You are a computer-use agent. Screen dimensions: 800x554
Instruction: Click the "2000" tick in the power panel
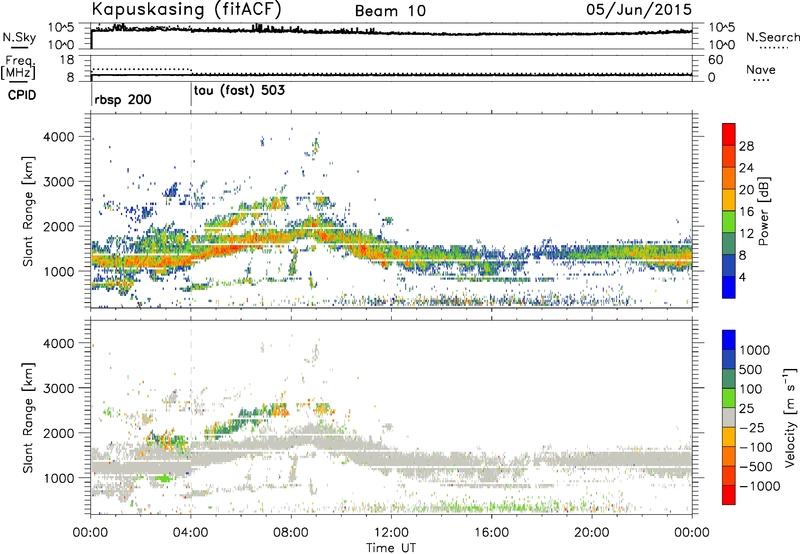tap(59, 226)
